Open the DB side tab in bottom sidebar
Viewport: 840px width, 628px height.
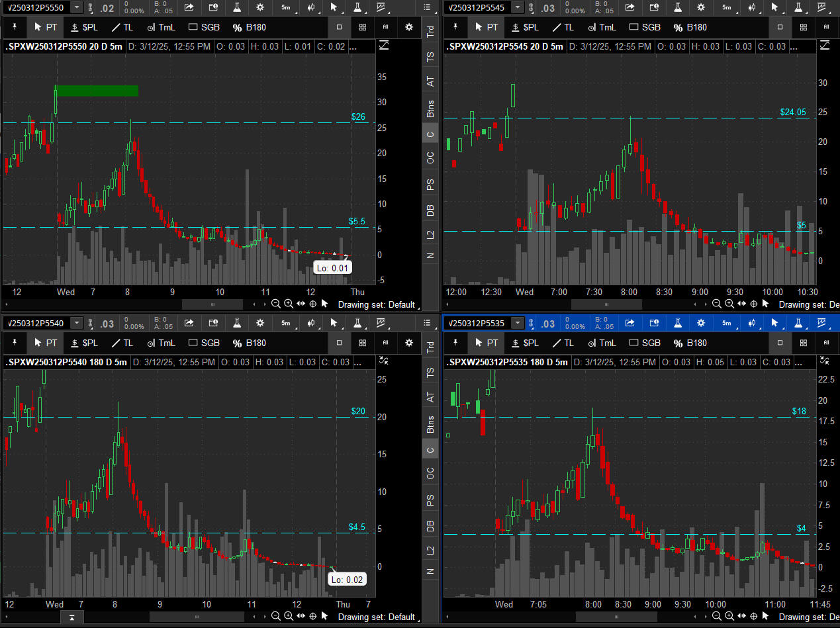430,525
